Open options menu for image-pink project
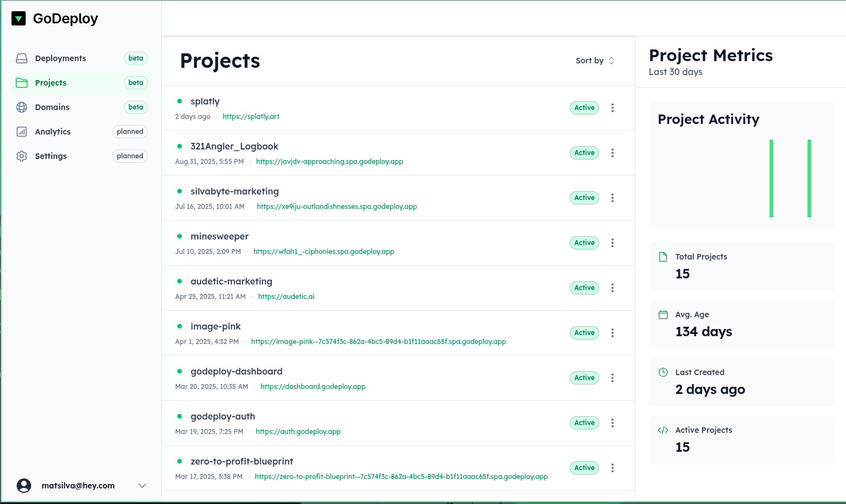 coord(613,333)
